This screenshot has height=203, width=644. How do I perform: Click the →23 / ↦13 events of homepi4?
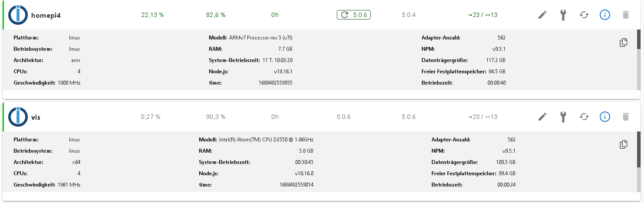click(x=482, y=15)
